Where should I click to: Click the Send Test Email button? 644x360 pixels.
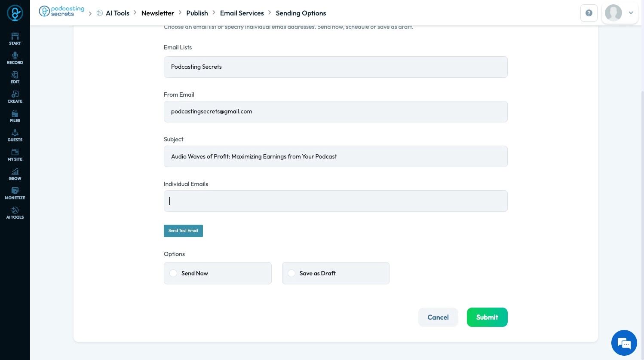(x=183, y=231)
